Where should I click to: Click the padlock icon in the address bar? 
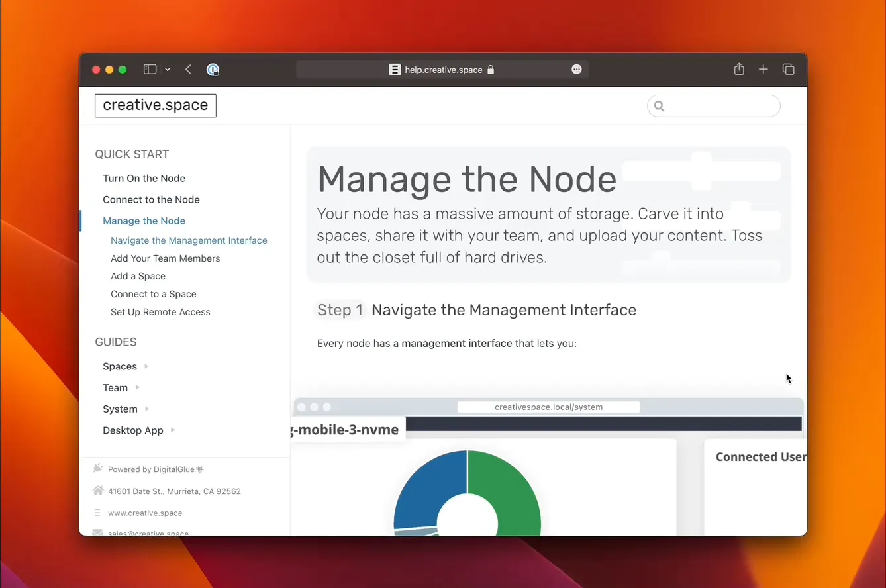(x=491, y=70)
